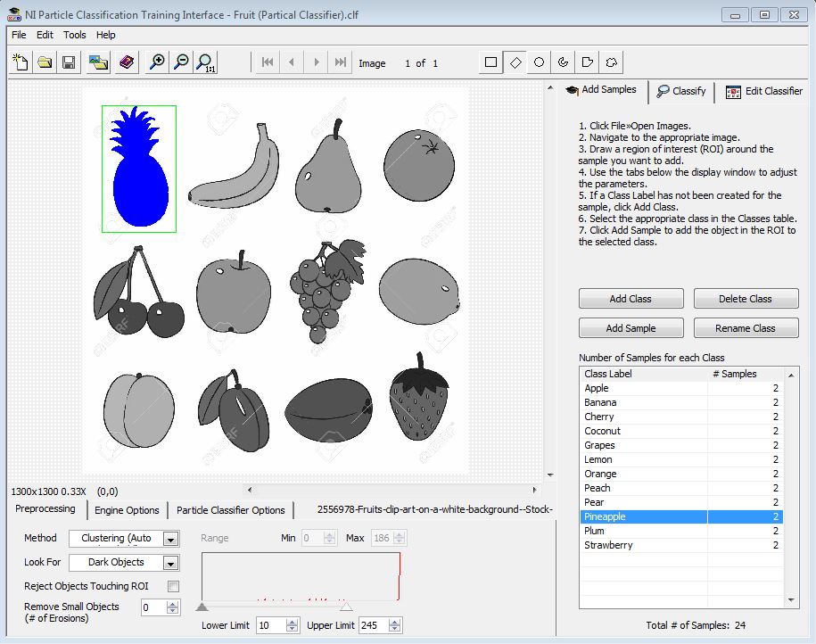
Task: Click the Open Images toolbar icon
Action: pos(98,62)
